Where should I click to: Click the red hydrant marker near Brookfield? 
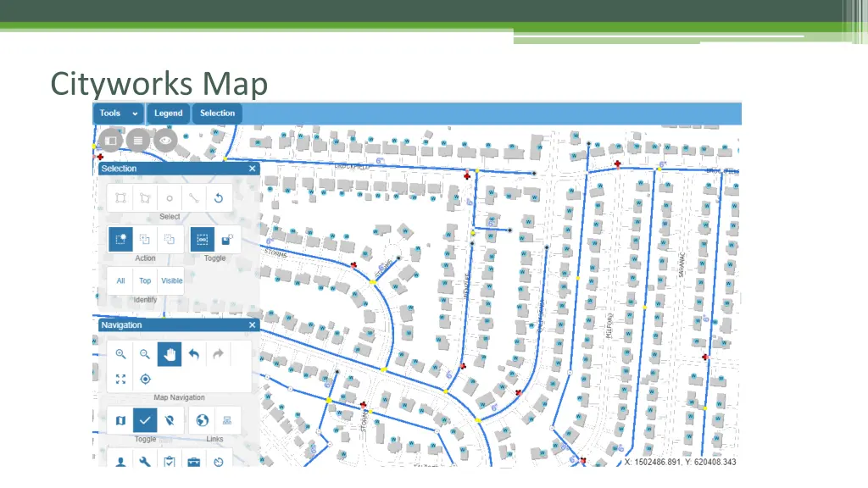point(467,176)
